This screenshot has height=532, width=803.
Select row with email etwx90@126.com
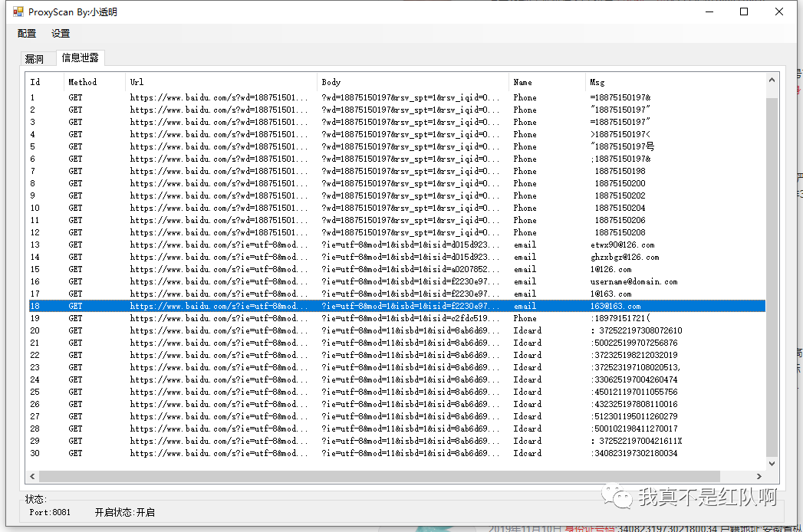[x=397, y=245]
